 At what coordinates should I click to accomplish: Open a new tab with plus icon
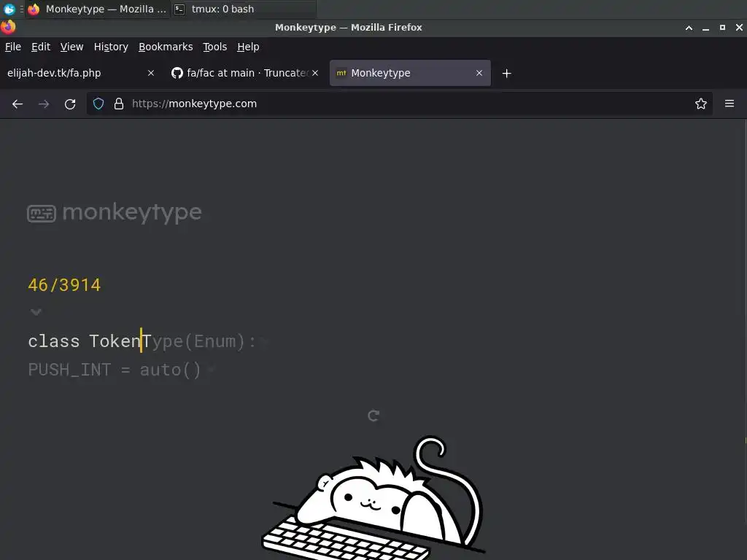[x=506, y=74]
